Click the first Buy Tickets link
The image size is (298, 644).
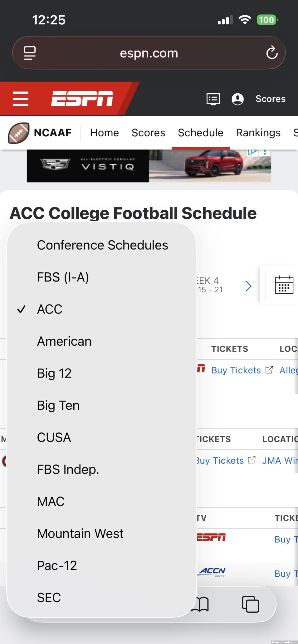tap(236, 370)
